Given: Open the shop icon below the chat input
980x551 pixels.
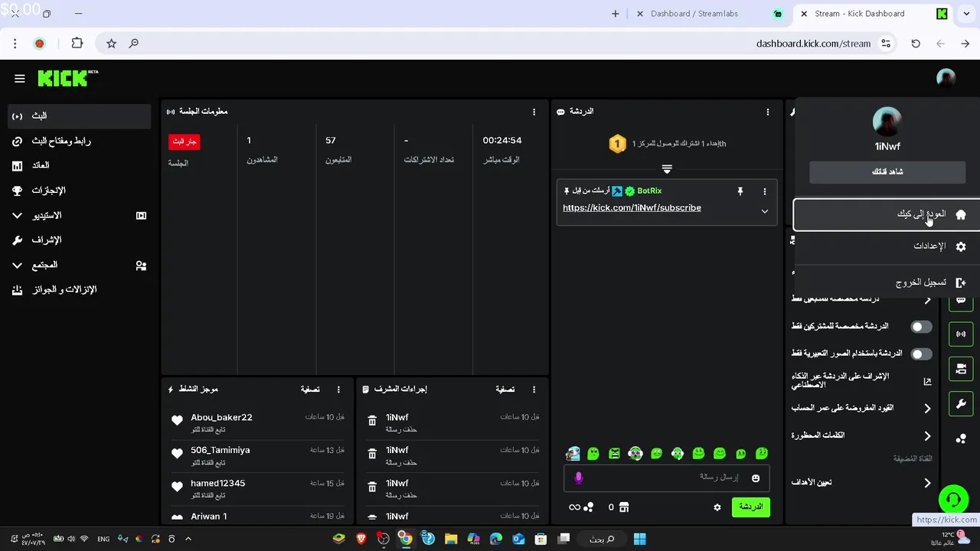Looking at the screenshot, I should [x=624, y=507].
